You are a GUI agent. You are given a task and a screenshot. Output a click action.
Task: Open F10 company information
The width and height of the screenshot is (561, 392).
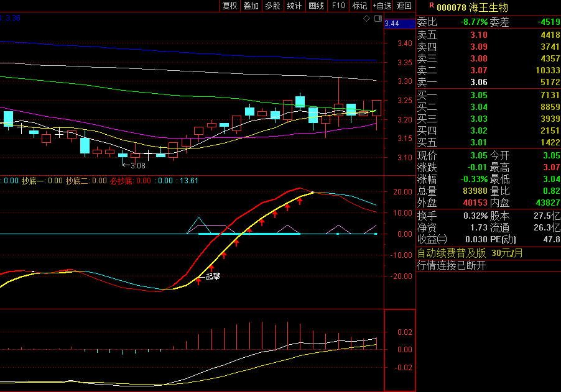tap(338, 6)
